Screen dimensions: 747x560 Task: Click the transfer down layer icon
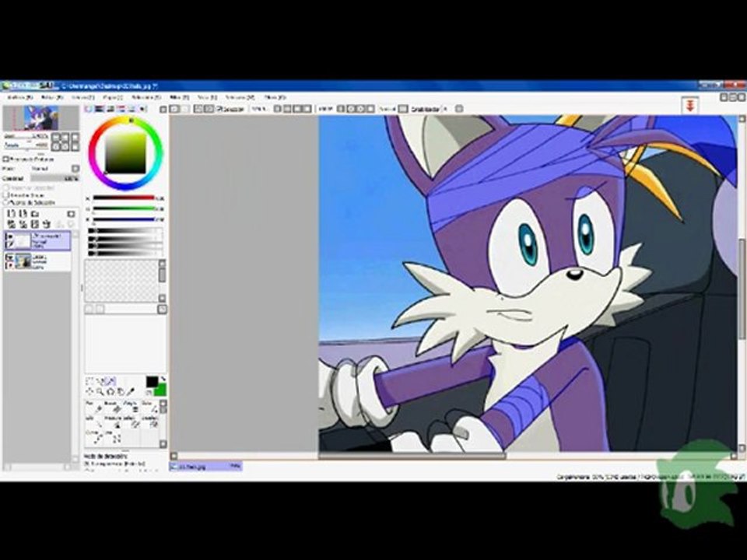(x=12, y=224)
